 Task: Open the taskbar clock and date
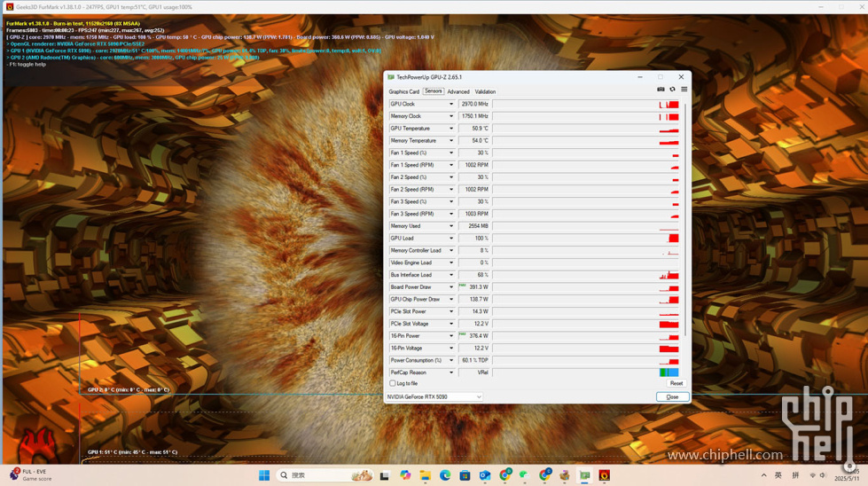(x=847, y=475)
